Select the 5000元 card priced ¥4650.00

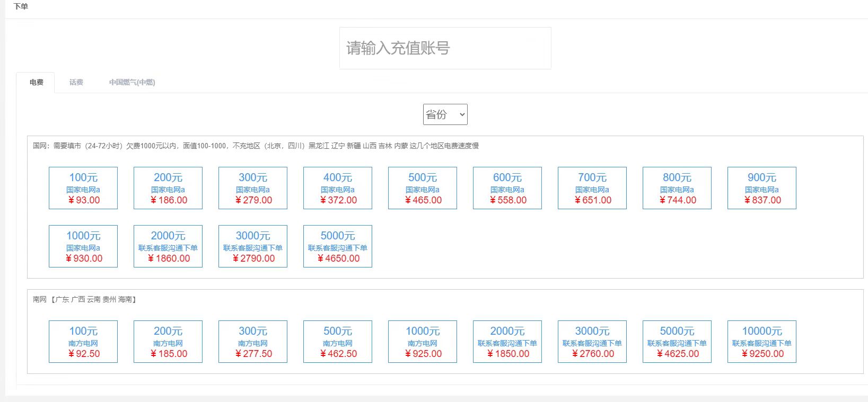tap(338, 246)
